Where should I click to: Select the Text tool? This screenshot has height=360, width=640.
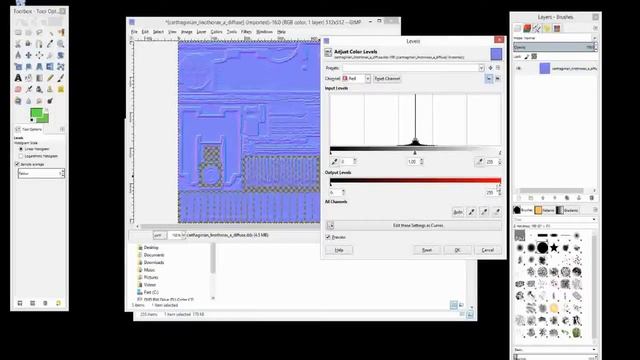pos(18,78)
